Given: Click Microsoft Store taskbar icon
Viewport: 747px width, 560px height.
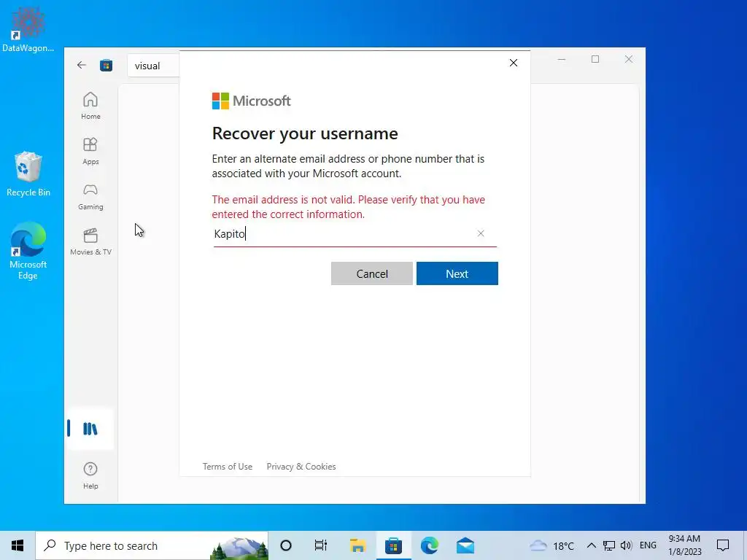Looking at the screenshot, I should pos(393,545).
